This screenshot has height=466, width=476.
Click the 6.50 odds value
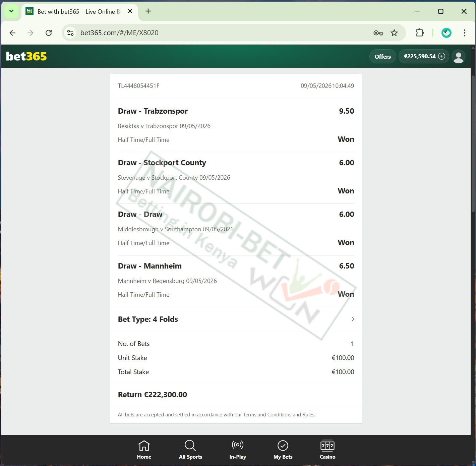click(347, 266)
